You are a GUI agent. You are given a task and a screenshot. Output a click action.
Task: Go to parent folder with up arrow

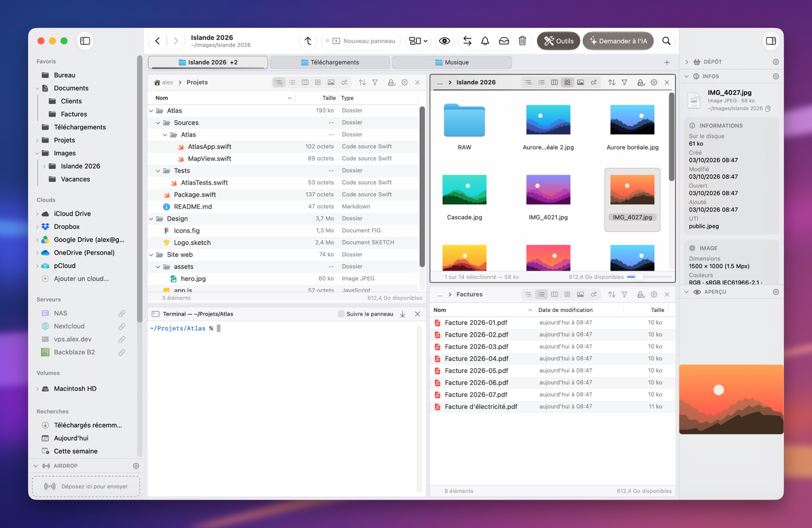pyautogui.click(x=308, y=41)
